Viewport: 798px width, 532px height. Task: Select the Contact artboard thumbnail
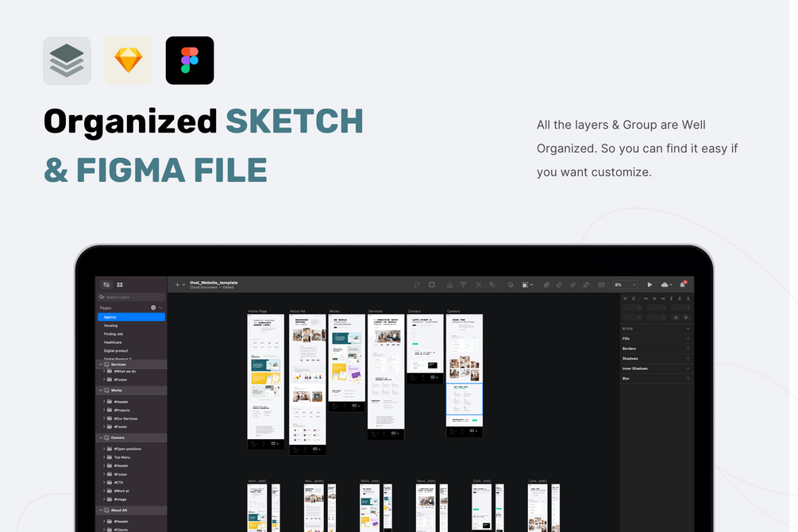425,349
